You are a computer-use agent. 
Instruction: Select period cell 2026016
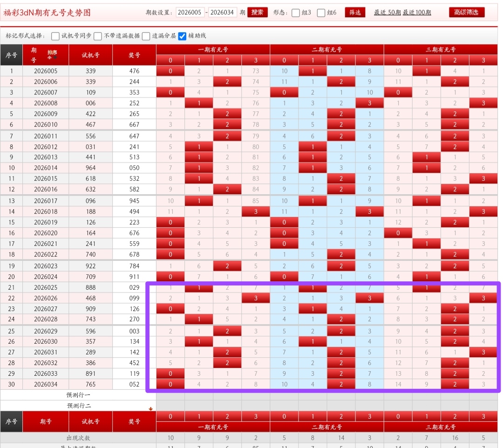46,189
